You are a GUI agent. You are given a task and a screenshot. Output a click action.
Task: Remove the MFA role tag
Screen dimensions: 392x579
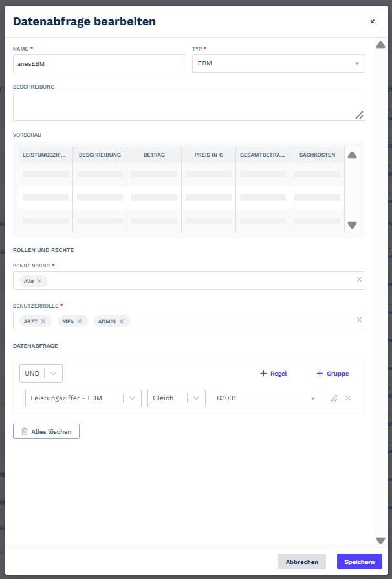[x=80, y=321]
